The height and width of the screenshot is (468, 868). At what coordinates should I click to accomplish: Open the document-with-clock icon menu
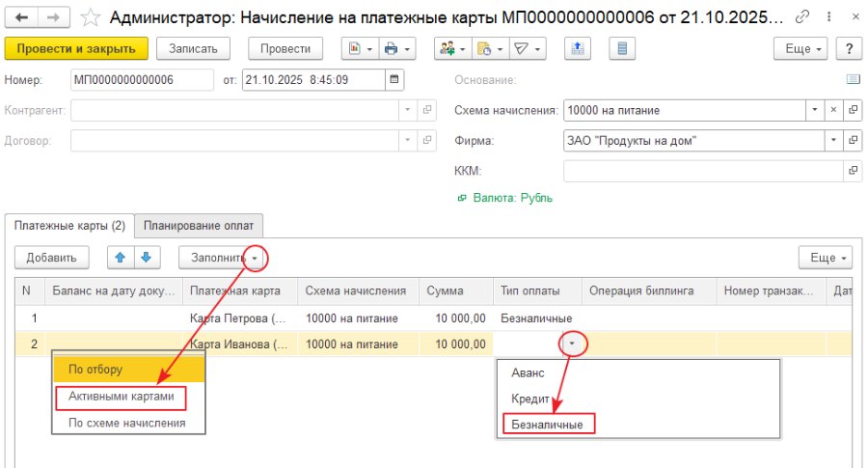point(491,49)
